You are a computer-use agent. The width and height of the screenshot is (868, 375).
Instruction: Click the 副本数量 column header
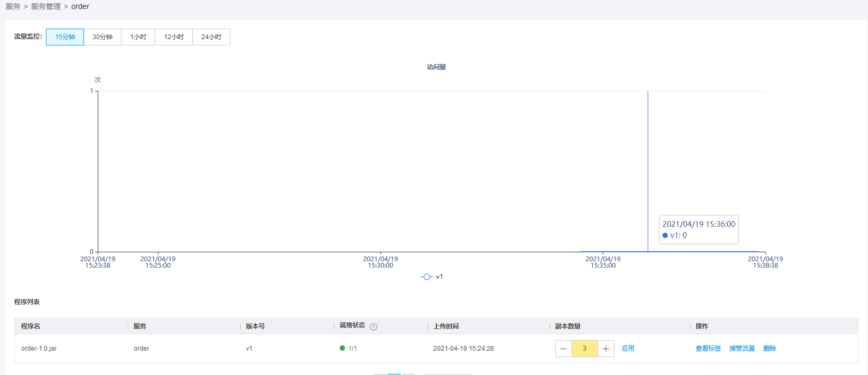click(568, 326)
